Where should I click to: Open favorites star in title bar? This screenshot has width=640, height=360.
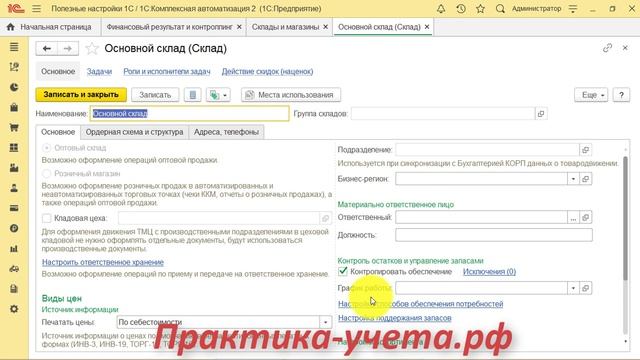tap(480, 9)
